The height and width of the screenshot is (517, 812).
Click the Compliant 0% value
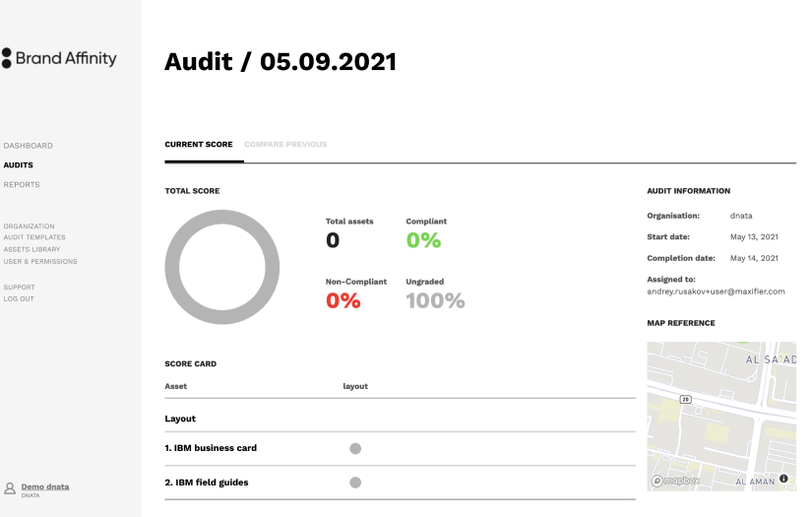pos(423,240)
